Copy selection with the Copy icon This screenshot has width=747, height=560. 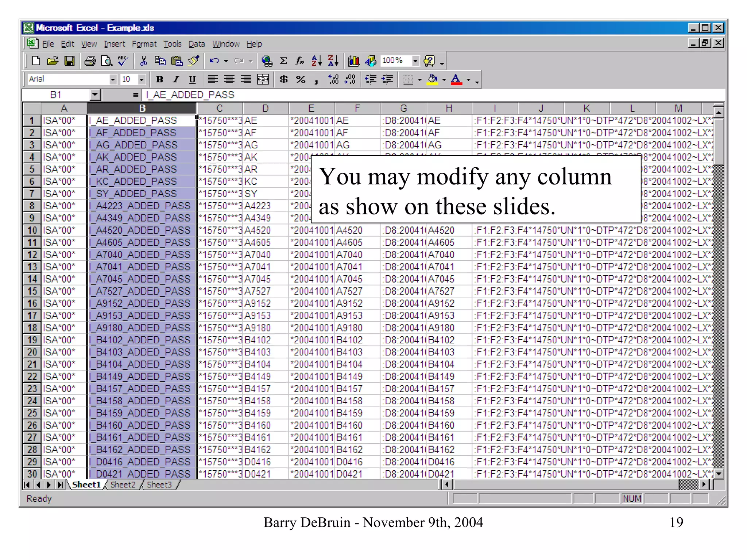click(x=160, y=61)
